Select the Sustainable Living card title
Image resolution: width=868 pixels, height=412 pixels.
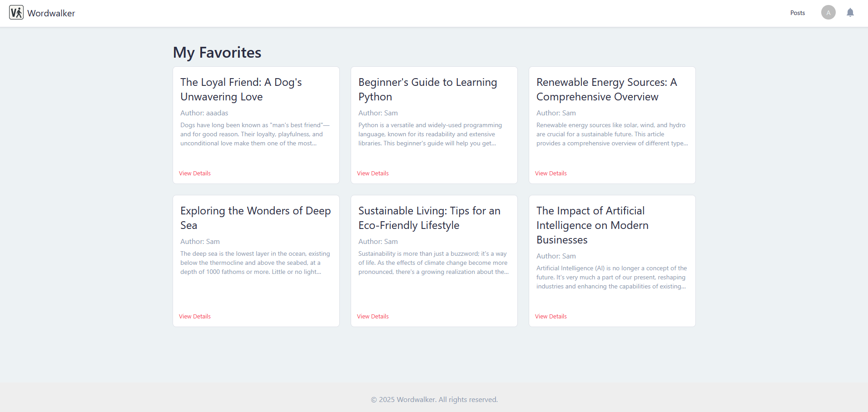[x=430, y=218]
